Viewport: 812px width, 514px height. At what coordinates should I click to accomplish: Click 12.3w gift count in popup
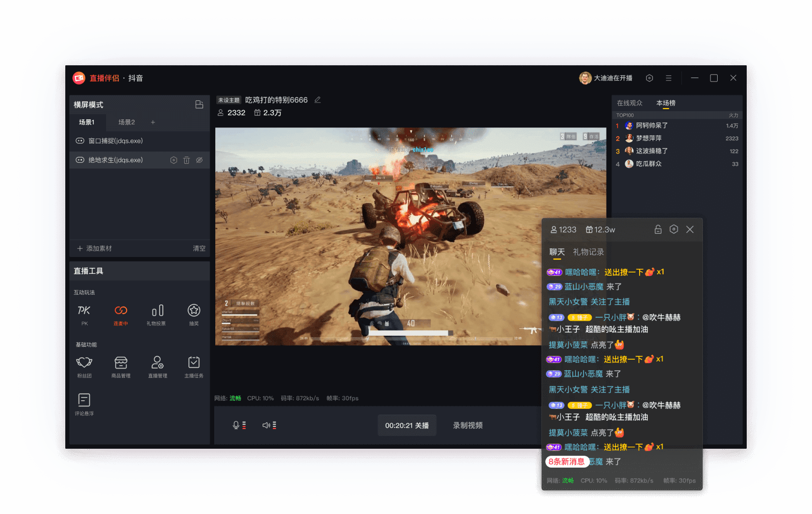pyautogui.click(x=600, y=229)
